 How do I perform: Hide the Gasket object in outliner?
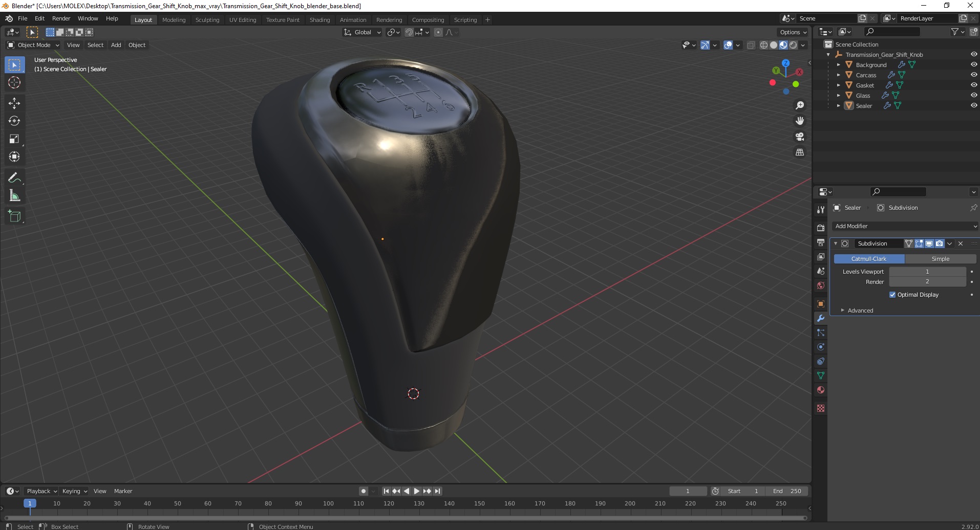(973, 85)
